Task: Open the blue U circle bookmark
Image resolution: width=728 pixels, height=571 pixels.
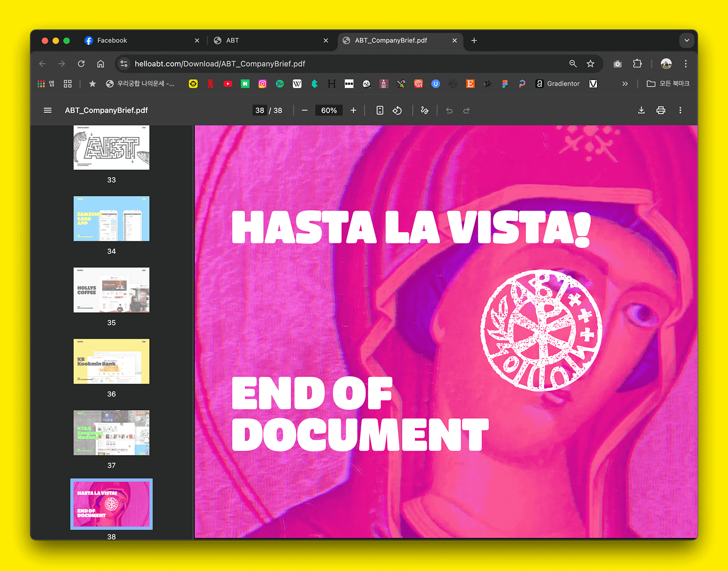Action: tap(435, 84)
